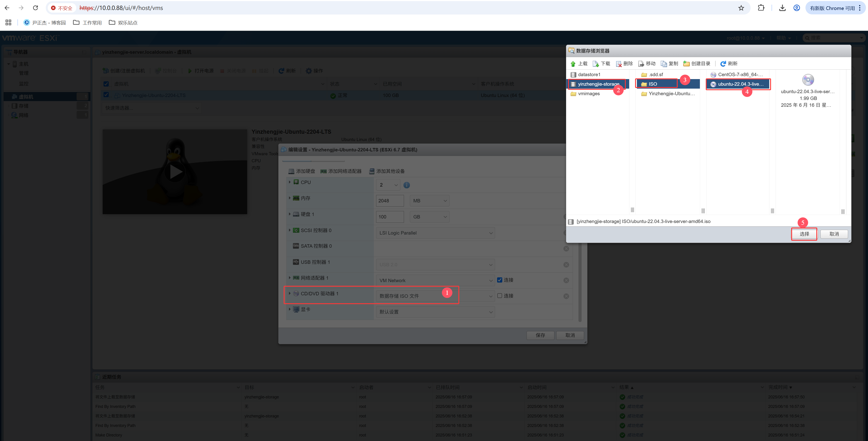Bookmark this page with star icon
Screen dimensions: 868x441
click(x=741, y=8)
